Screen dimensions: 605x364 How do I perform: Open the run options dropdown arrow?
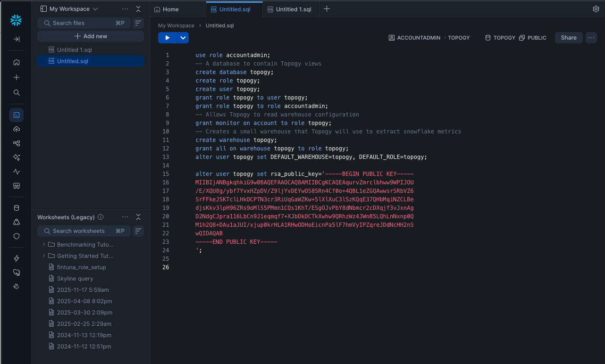183,38
